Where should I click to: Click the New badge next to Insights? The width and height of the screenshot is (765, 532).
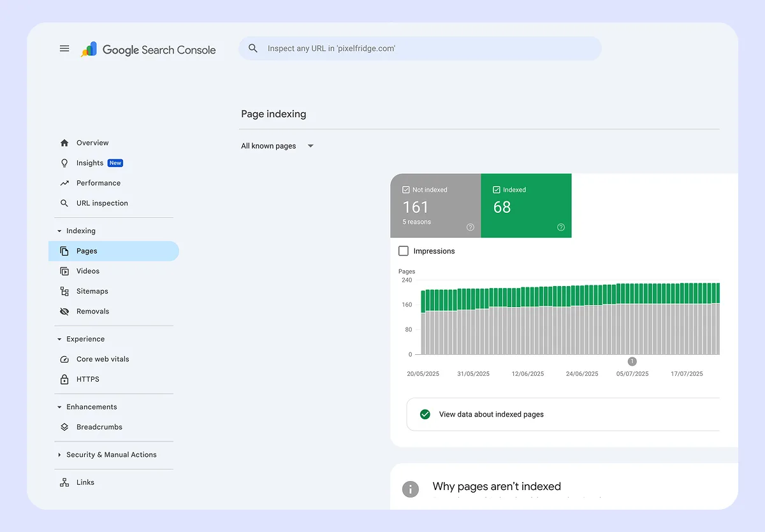tap(115, 163)
